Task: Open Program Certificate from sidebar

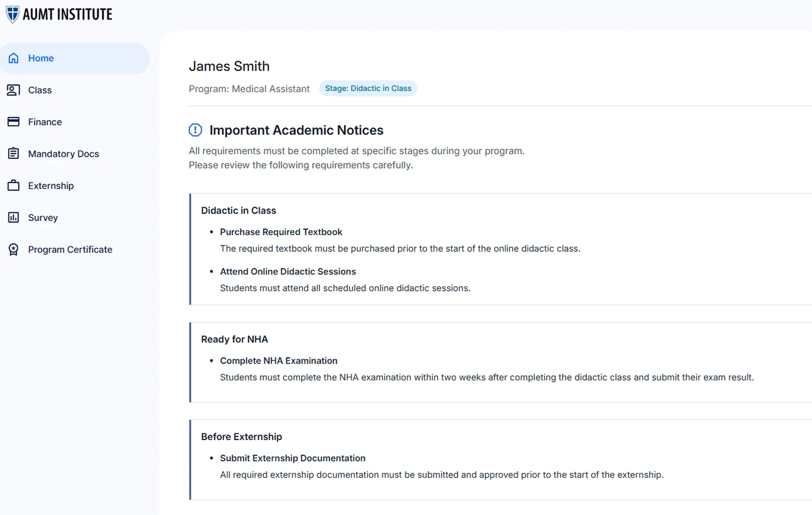Action: (70, 250)
